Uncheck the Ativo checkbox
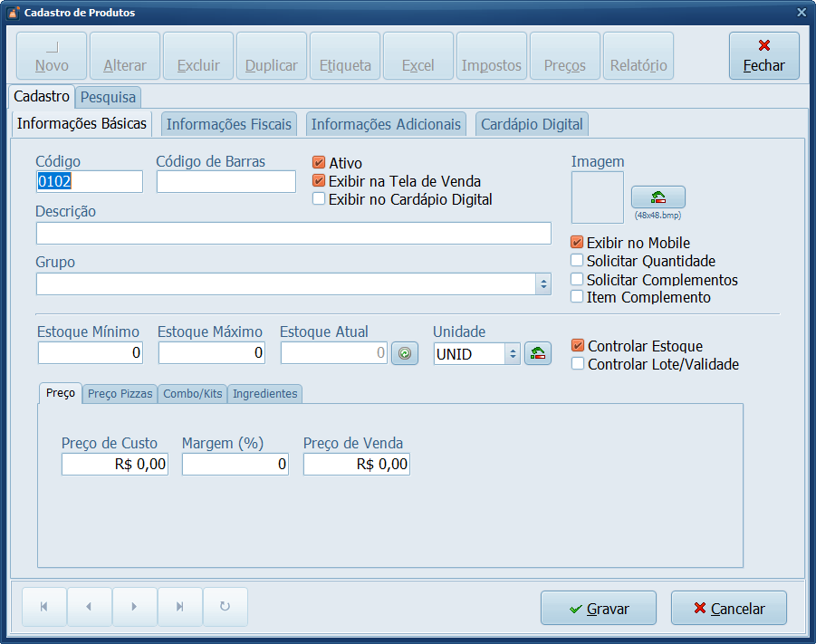Screen dimensions: 816x644 [x=319, y=163]
